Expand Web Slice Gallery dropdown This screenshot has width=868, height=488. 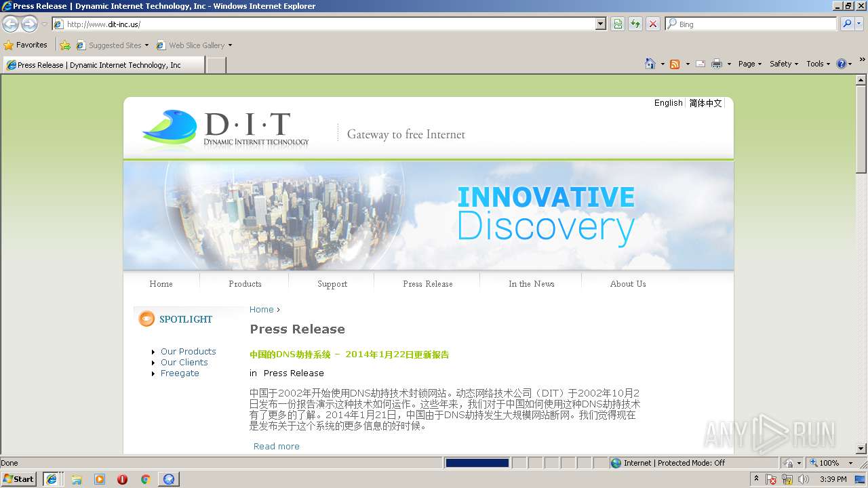tap(230, 45)
